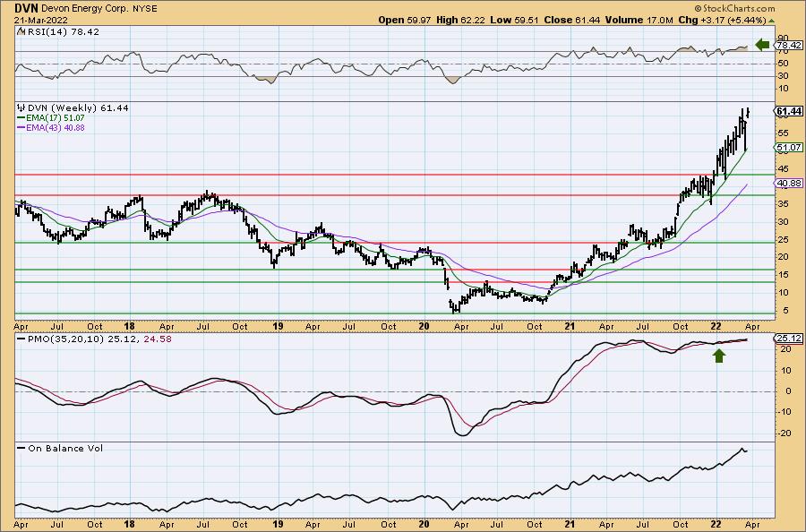This screenshot has height=532, width=806.
Task: Click the Close 61.44 value in header
Action: coord(572,20)
